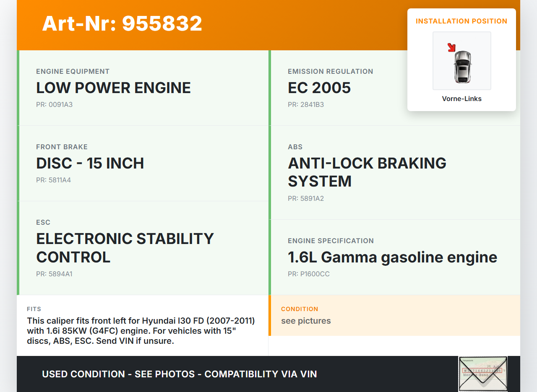Image resolution: width=537 pixels, height=392 pixels.
Task: Click the PR: 0091A3 code
Action: [54, 104]
